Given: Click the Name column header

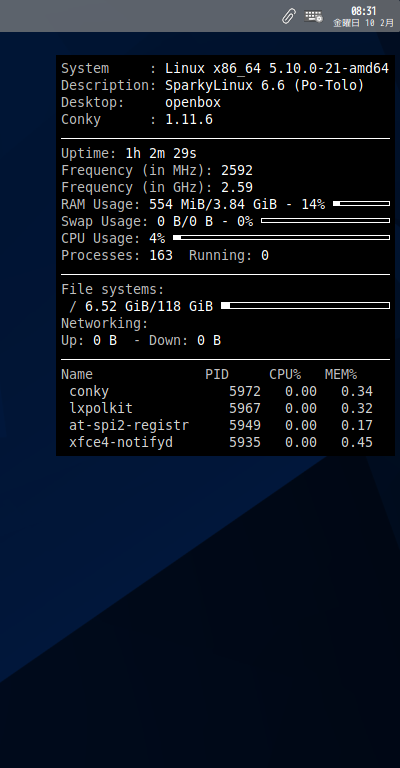Looking at the screenshot, I should point(77,375).
